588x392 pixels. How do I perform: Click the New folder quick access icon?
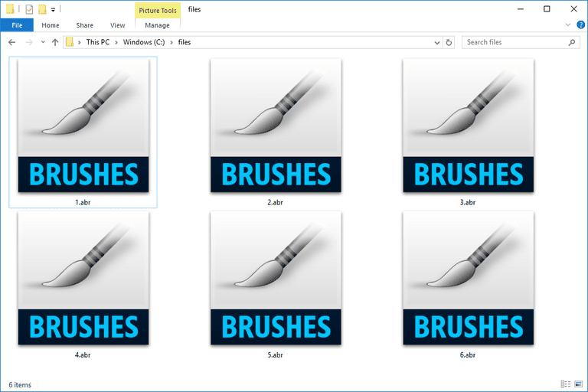point(42,9)
